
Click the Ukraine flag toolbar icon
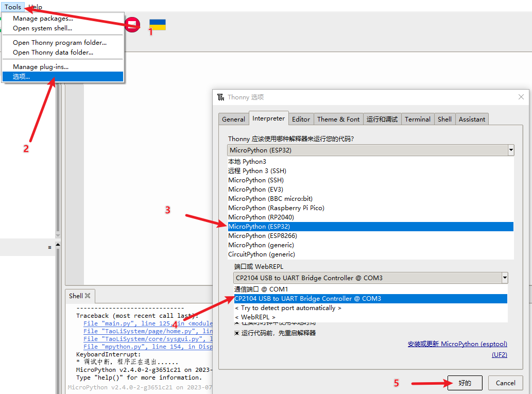pos(158,25)
